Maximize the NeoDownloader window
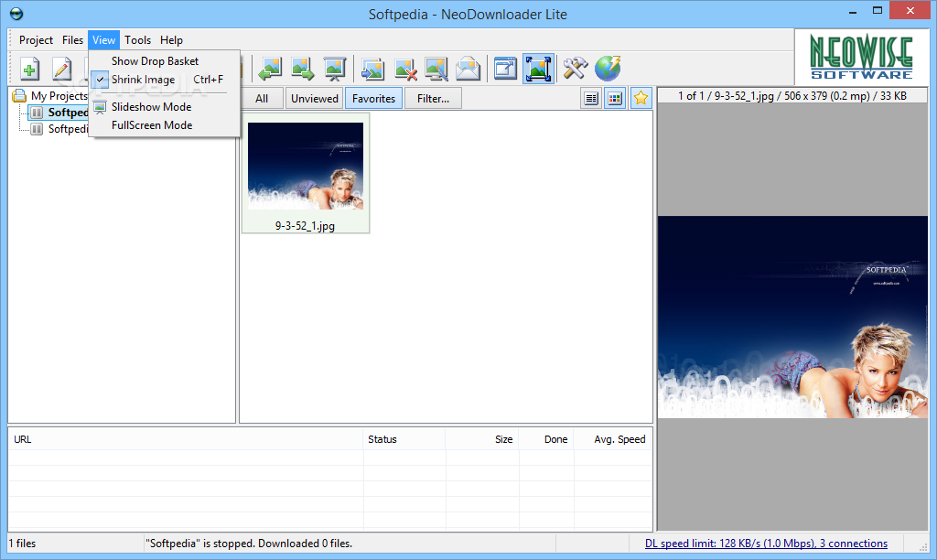 pos(878,11)
